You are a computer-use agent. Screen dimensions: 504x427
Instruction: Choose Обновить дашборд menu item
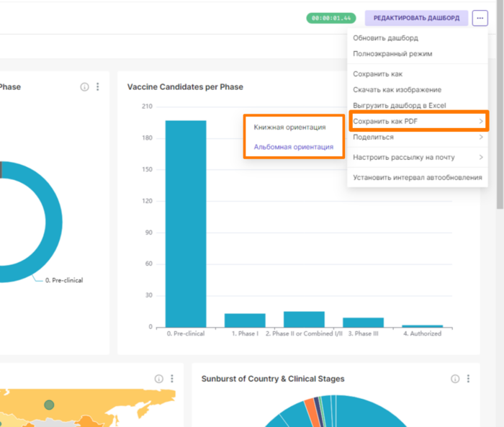[x=418, y=38]
